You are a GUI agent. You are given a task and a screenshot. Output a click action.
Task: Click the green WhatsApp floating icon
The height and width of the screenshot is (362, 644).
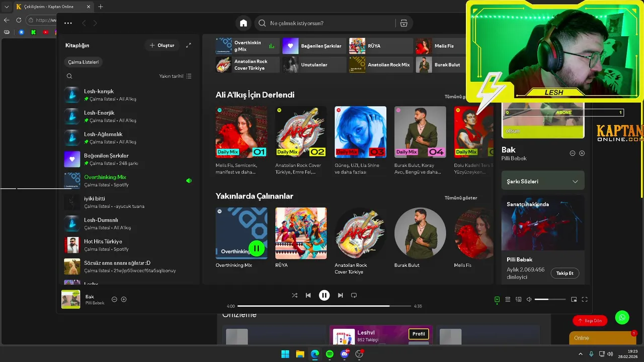pos(622,317)
